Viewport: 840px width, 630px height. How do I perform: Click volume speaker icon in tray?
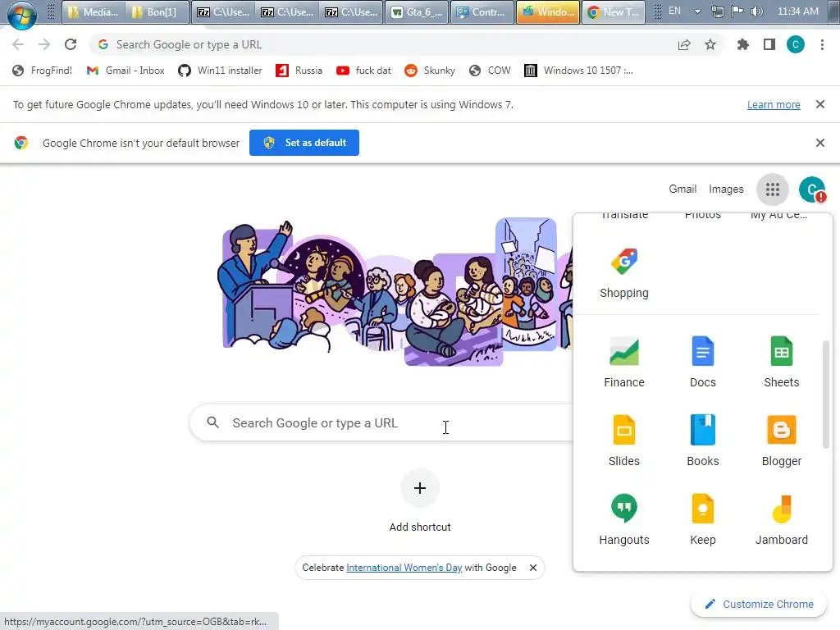[x=756, y=11]
